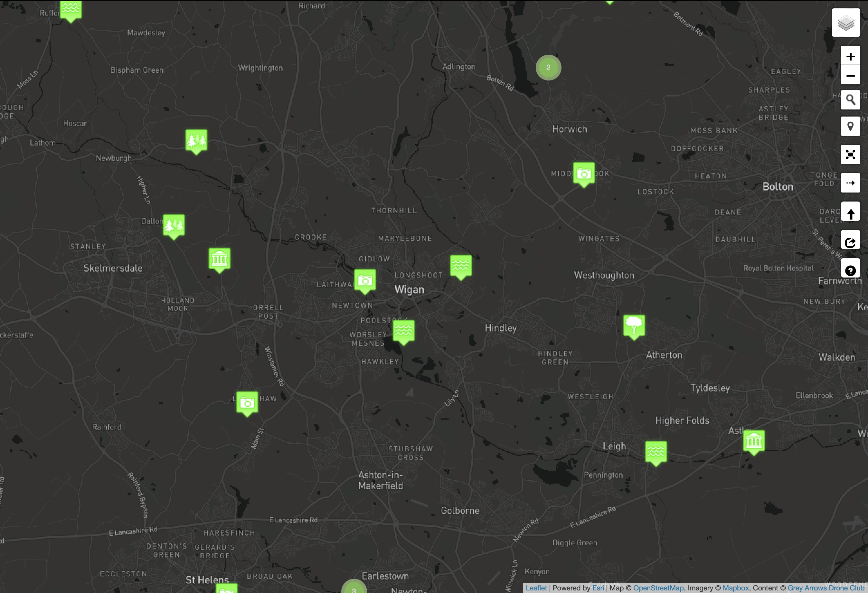
Task: Zoom in with the plus button
Action: pyautogui.click(x=850, y=56)
